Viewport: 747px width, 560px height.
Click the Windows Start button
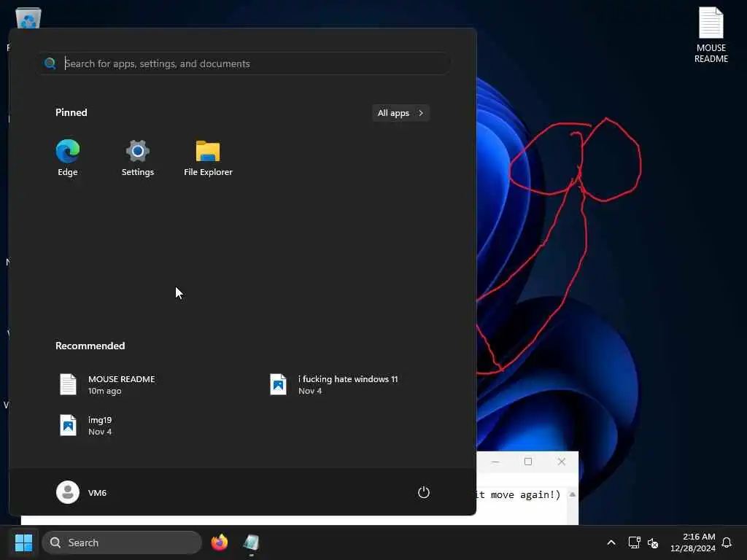click(x=23, y=542)
